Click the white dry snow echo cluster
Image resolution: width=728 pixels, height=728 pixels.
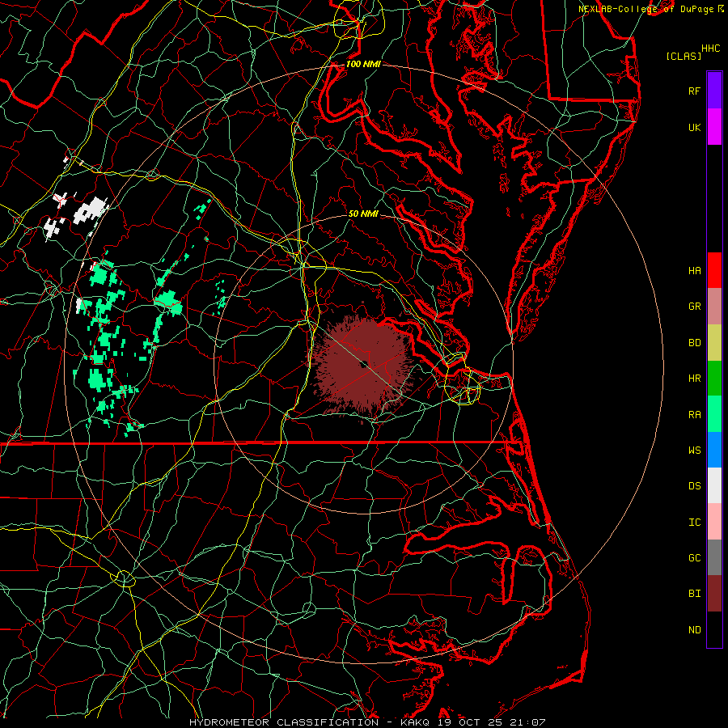(x=91, y=211)
